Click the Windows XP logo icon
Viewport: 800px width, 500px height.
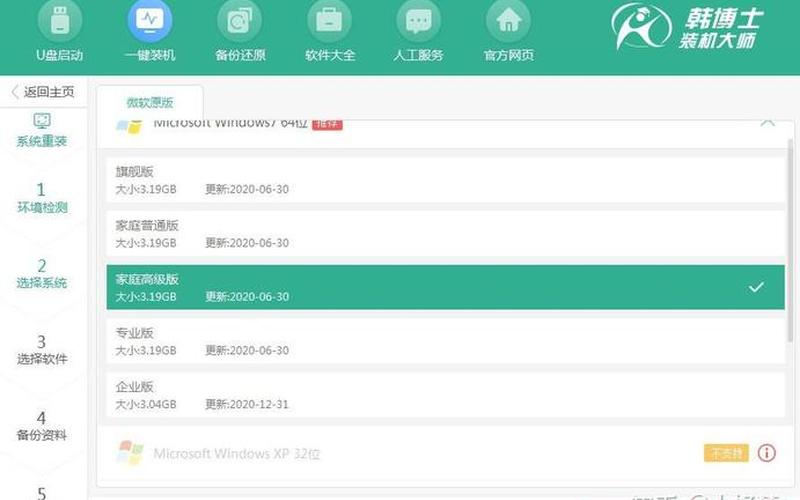(130, 453)
